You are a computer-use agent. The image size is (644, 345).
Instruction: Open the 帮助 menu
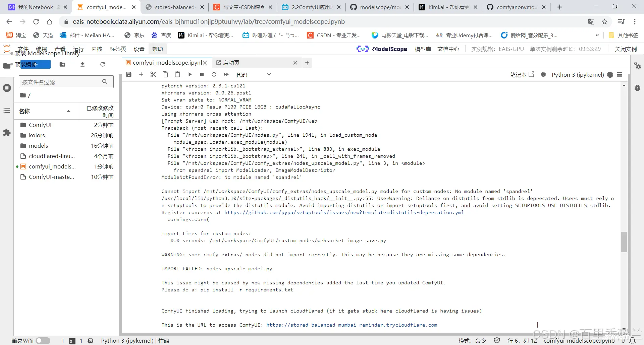coord(157,49)
